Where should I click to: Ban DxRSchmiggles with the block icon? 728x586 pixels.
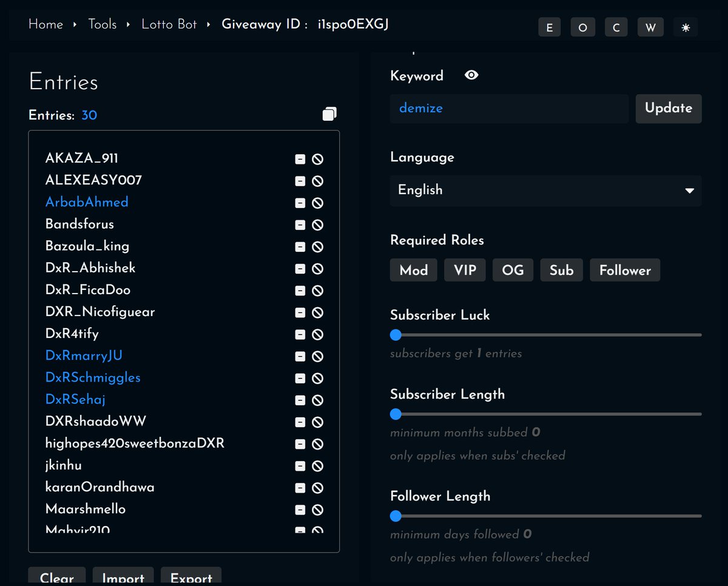(317, 378)
